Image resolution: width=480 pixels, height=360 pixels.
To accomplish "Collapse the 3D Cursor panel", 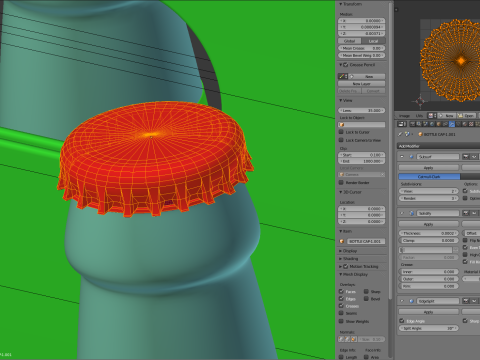I will pyautogui.click(x=341, y=192).
